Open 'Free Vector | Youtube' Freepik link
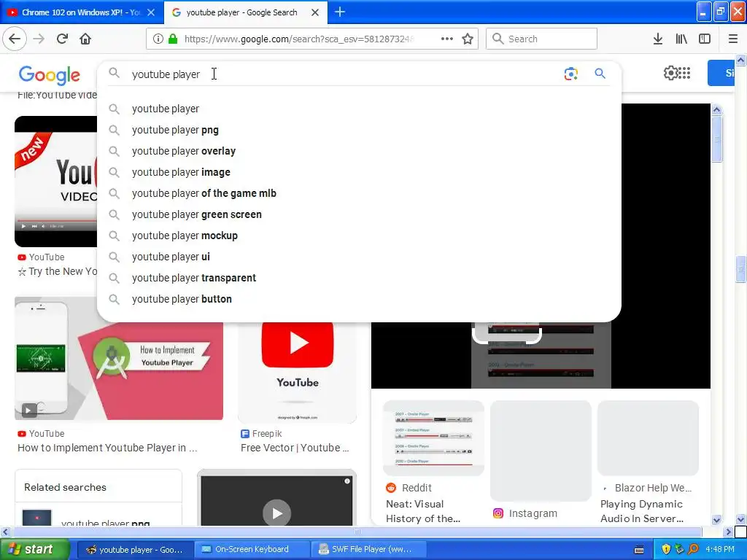This screenshot has width=747, height=560. pyautogui.click(x=295, y=448)
